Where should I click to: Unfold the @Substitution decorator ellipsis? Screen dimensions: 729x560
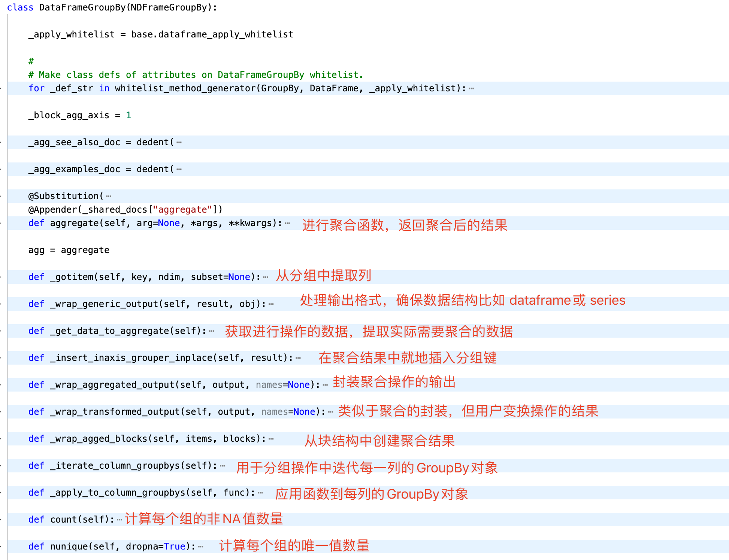click(x=109, y=197)
